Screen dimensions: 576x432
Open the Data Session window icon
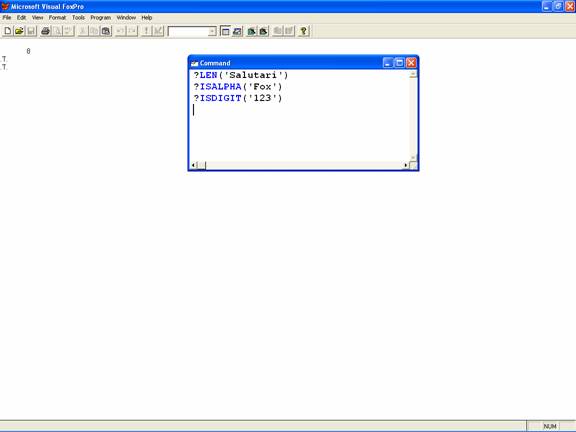point(237,31)
